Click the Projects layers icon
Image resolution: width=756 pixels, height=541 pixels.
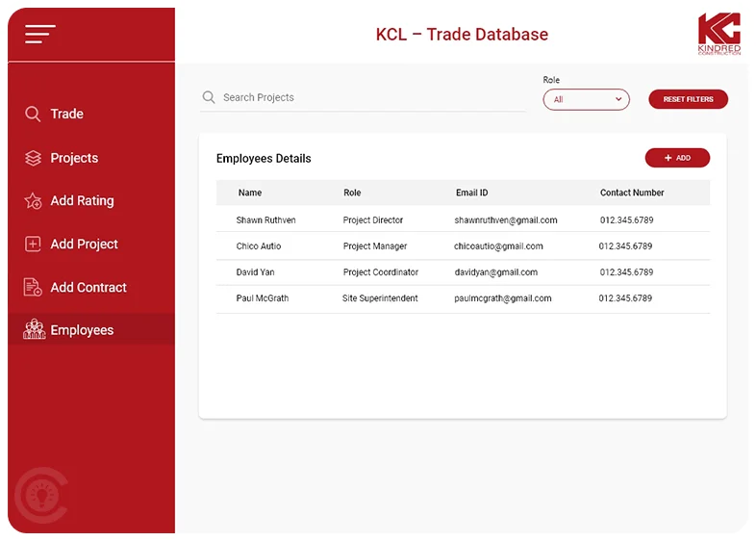(33, 158)
